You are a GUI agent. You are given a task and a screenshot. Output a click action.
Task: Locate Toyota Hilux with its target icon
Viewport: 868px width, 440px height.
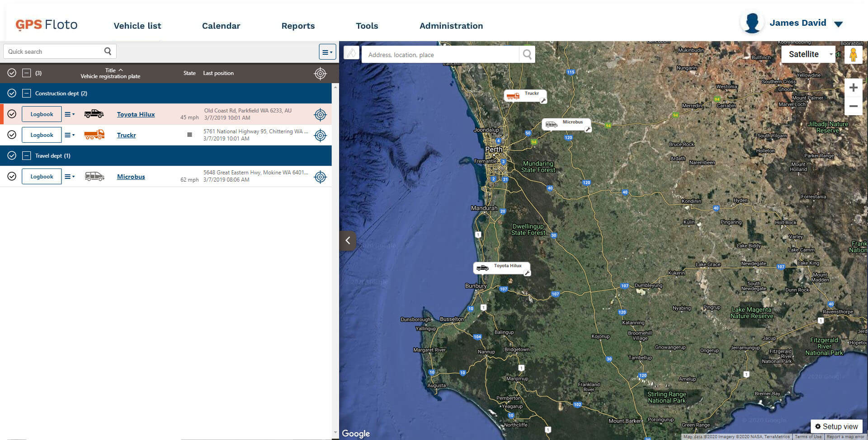(x=320, y=115)
